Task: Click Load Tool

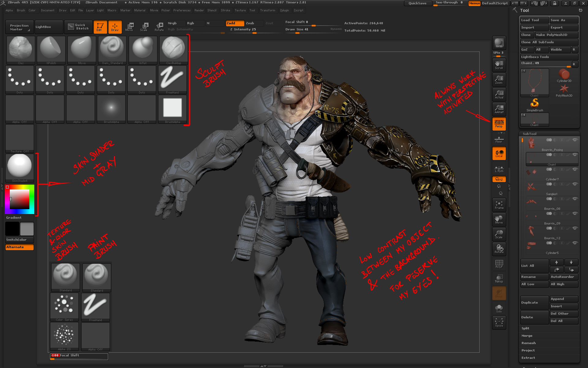Action: point(534,20)
